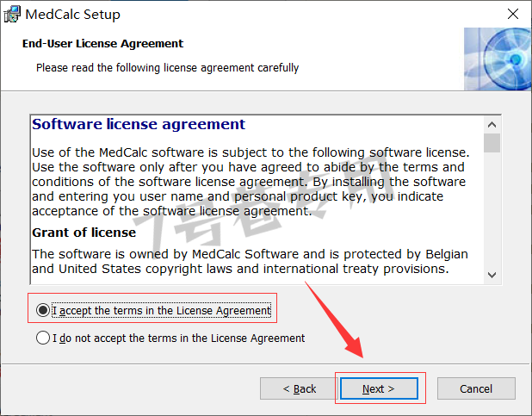The image size is (532, 416).
Task: Select the accept terms radio button
Action: [x=43, y=310]
